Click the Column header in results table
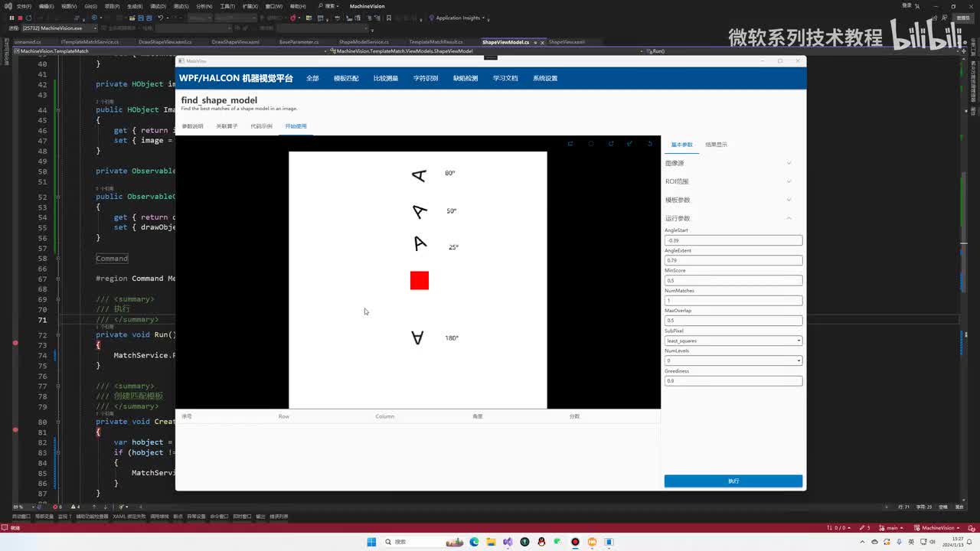This screenshot has width=980, height=551. [x=385, y=416]
